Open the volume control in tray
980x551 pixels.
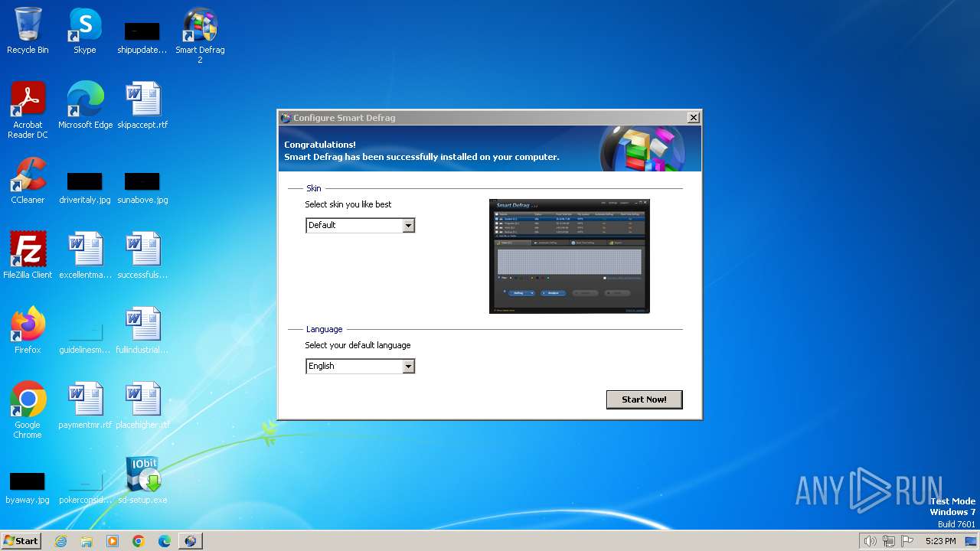(x=871, y=541)
